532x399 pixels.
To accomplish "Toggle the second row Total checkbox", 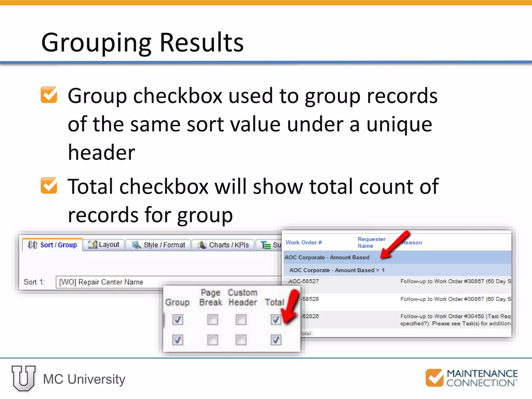I will (x=276, y=340).
